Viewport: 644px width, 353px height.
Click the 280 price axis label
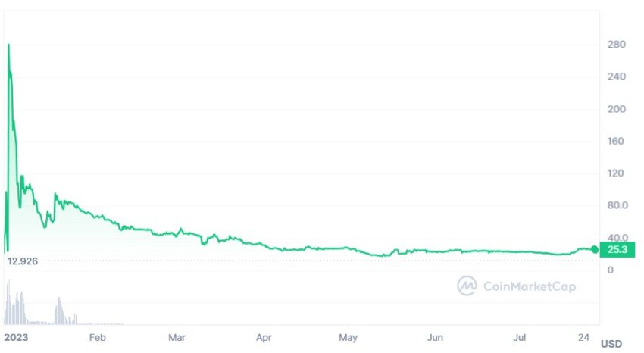(617, 45)
